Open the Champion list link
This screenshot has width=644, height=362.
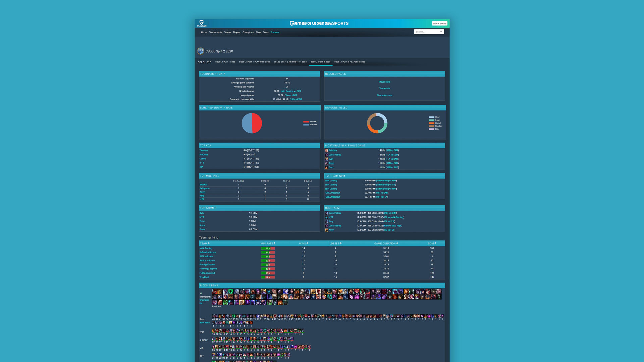pos(204,302)
